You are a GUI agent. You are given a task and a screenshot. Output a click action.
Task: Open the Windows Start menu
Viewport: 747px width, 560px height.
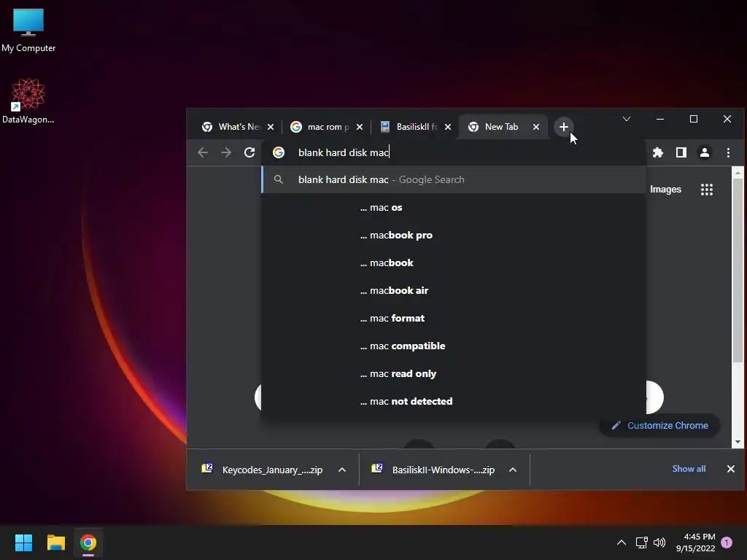coord(23,542)
